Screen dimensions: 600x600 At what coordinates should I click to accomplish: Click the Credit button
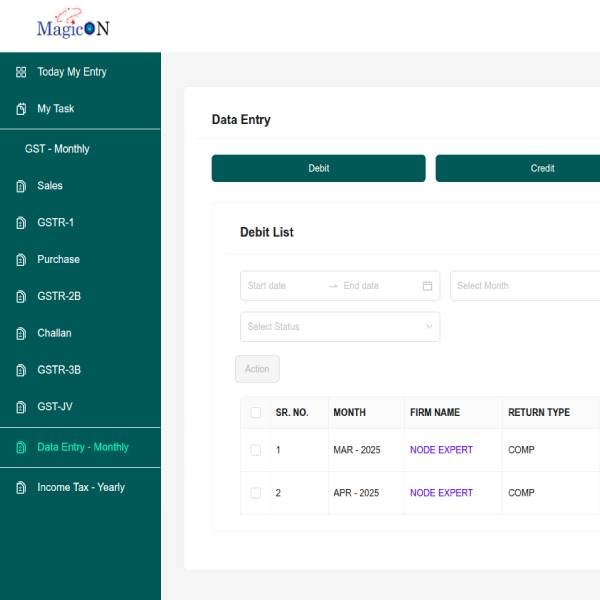pyautogui.click(x=517, y=168)
